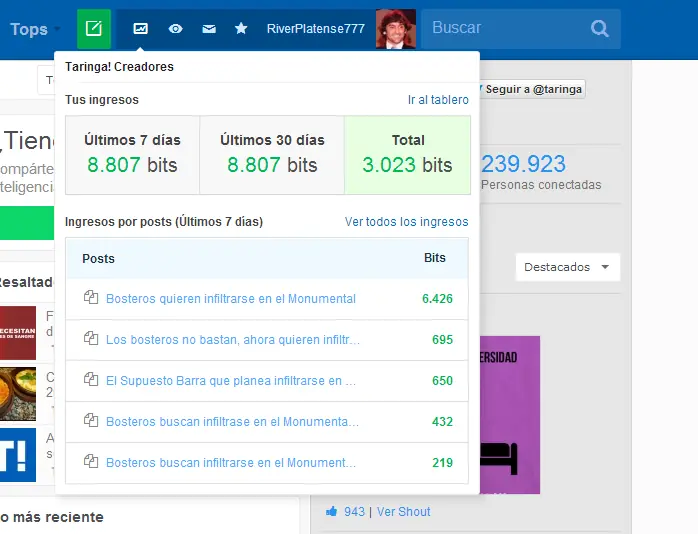Open post Los bosteros no bastan
This screenshot has height=534, width=698.
pyautogui.click(x=233, y=340)
